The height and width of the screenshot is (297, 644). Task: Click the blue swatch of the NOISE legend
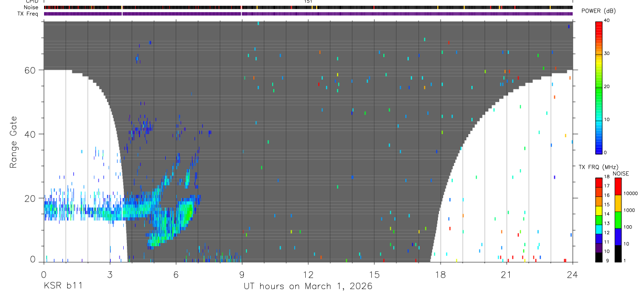click(x=618, y=237)
